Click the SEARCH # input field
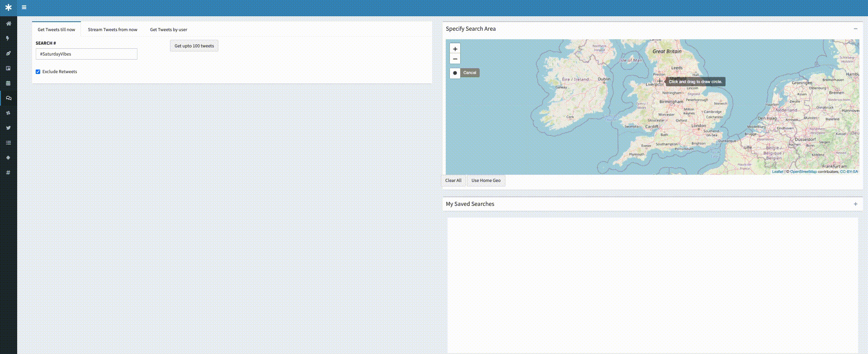 click(86, 54)
